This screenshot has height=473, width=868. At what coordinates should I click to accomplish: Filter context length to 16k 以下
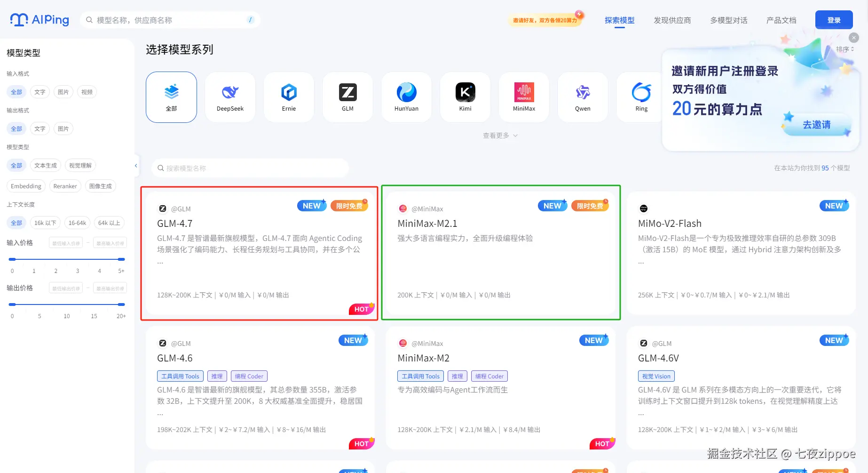[x=45, y=223]
